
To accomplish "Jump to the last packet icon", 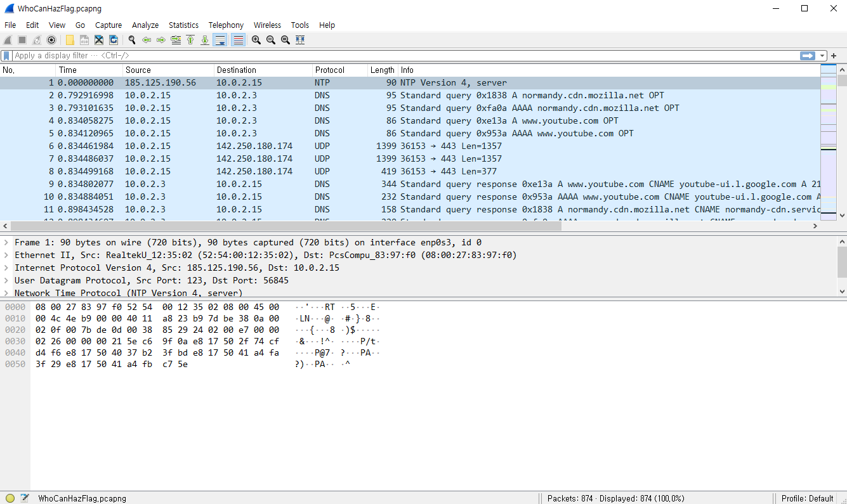I will point(205,40).
